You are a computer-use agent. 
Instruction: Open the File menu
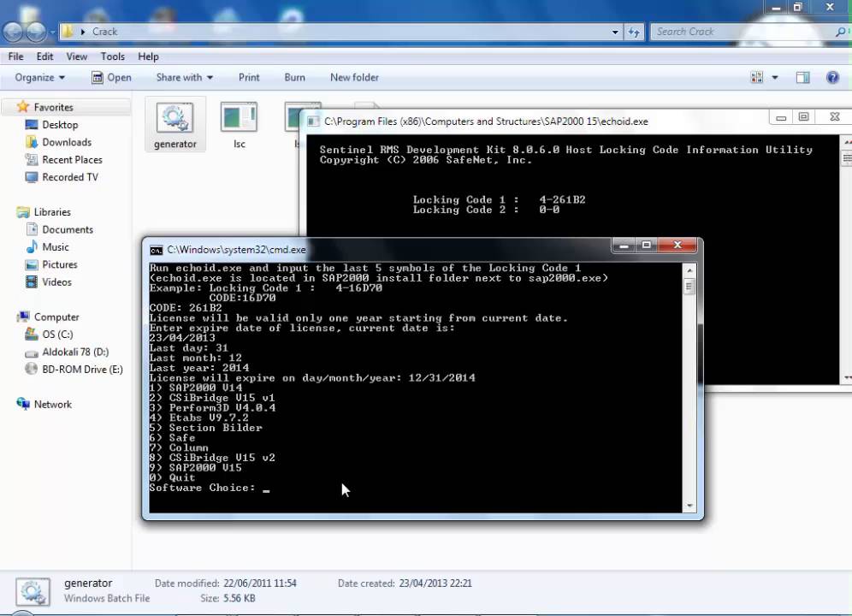tap(15, 56)
